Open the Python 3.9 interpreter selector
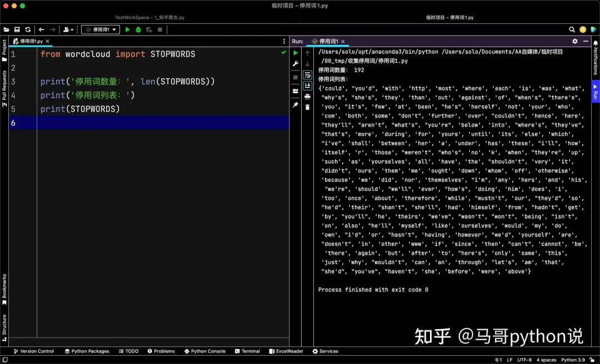 pyautogui.click(x=572, y=360)
